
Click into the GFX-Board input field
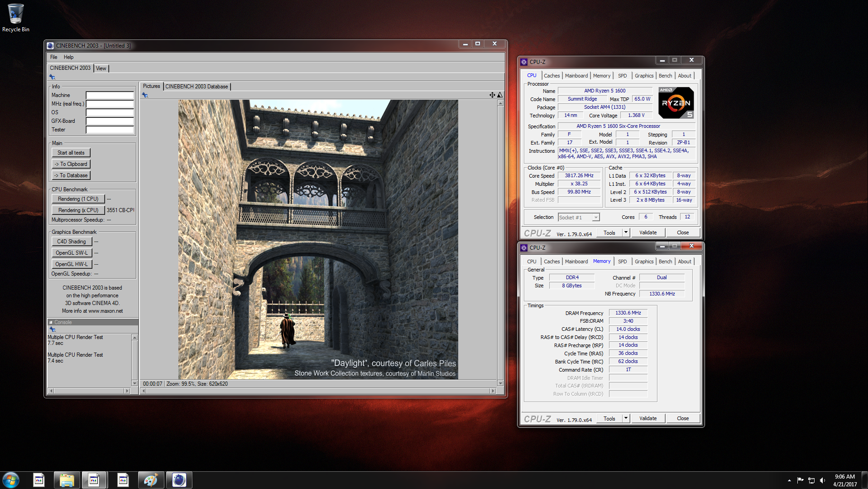[110, 121]
